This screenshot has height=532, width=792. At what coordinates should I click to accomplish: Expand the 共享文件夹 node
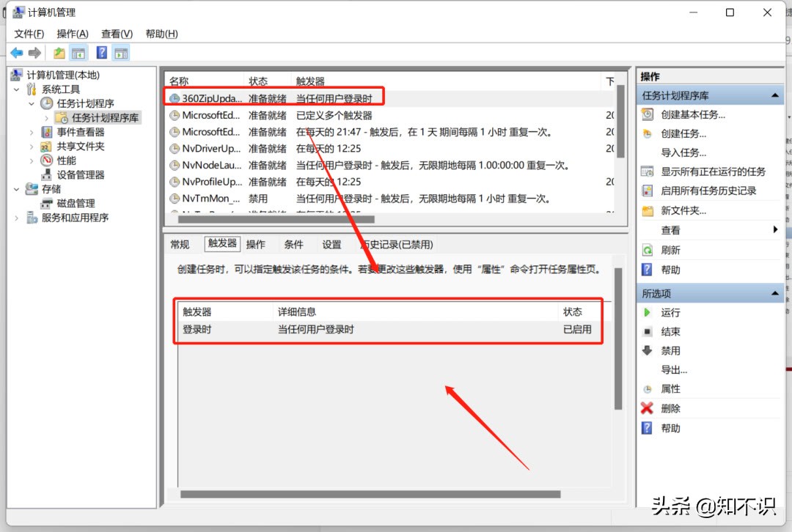32,147
